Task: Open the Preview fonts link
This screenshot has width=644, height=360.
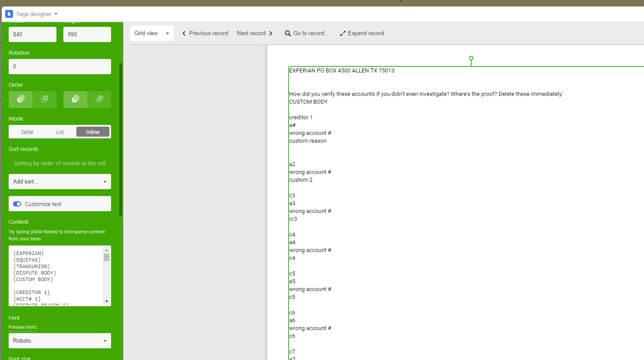Action: tap(23, 327)
